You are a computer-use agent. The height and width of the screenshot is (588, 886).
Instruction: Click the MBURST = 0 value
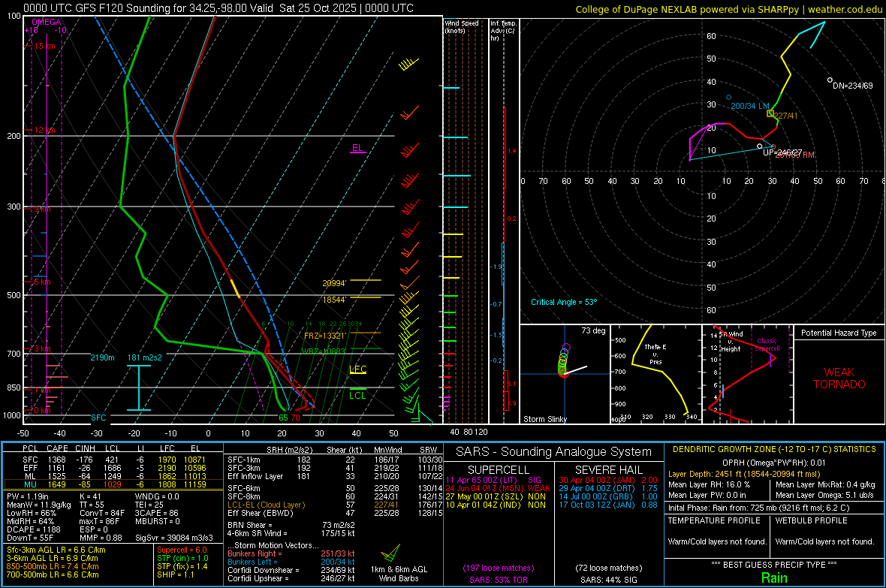157,521
